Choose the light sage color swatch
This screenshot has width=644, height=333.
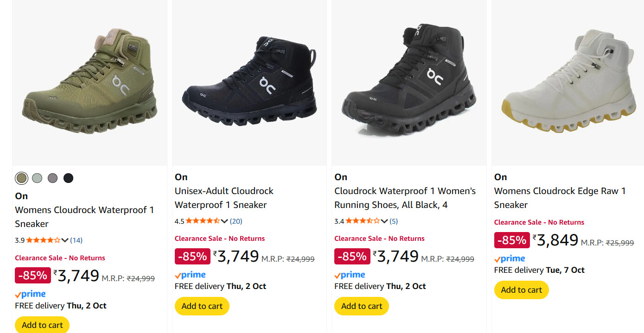coord(37,178)
